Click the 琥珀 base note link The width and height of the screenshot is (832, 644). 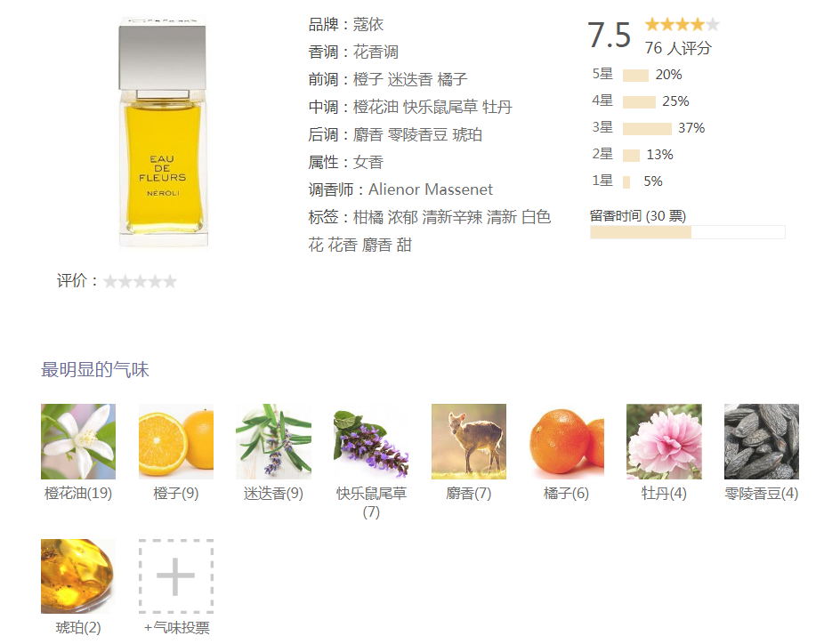point(467,134)
